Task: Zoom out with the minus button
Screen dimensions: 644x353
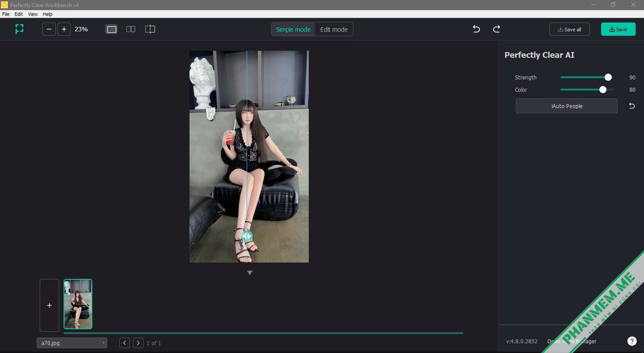Action: [x=49, y=29]
